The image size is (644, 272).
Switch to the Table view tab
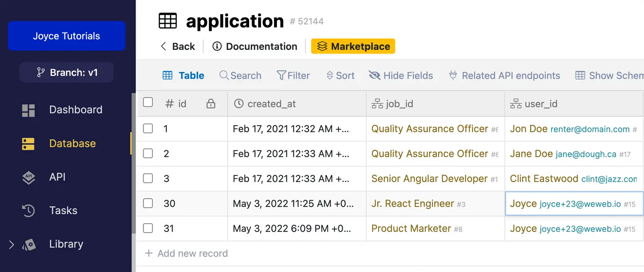184,76
